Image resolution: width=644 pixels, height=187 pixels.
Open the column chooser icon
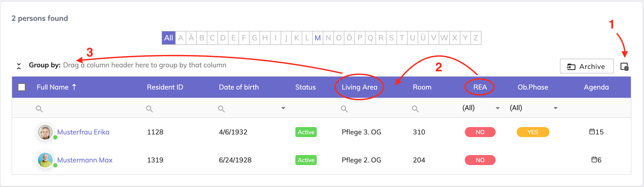tap(624, 67)
